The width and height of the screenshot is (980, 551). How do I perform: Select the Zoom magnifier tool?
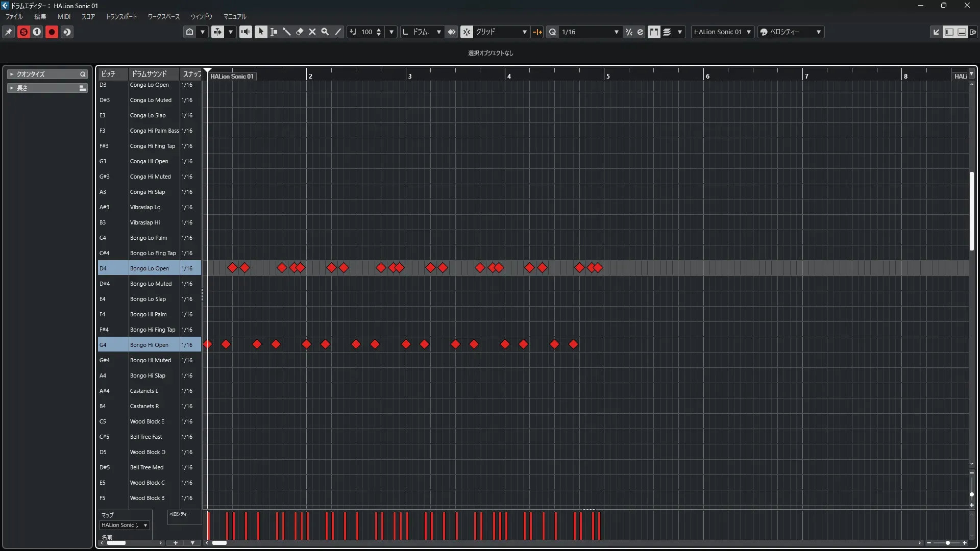click(325, 32)
